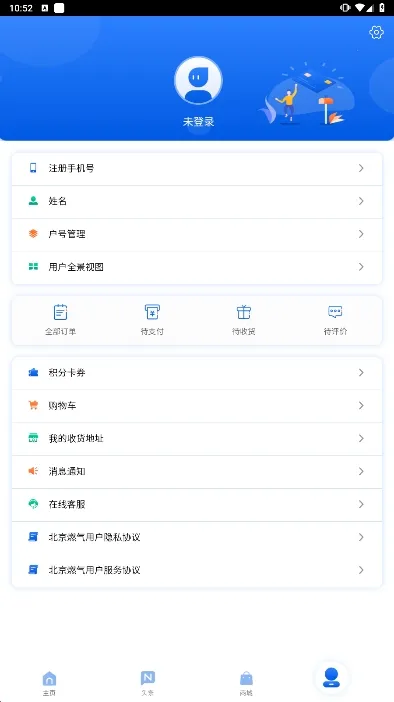Open 用户全景视图 entry

coord(197,267)
